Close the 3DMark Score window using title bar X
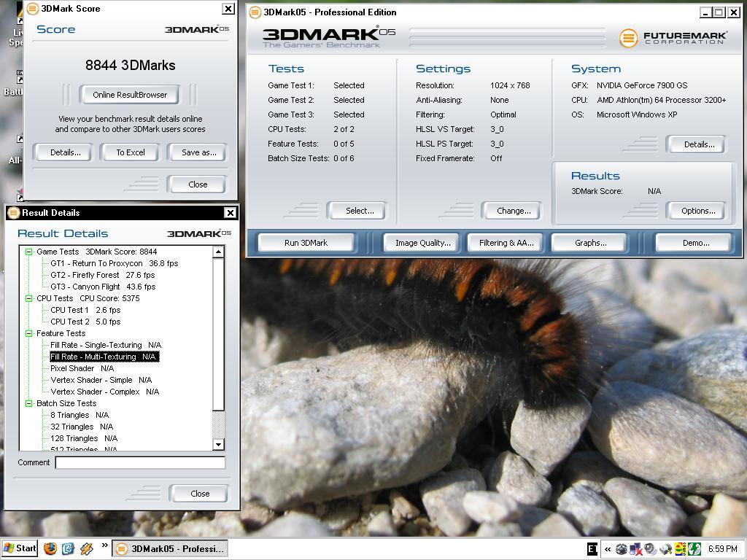This screenshot has height=560, width=747. click(228, 9)
